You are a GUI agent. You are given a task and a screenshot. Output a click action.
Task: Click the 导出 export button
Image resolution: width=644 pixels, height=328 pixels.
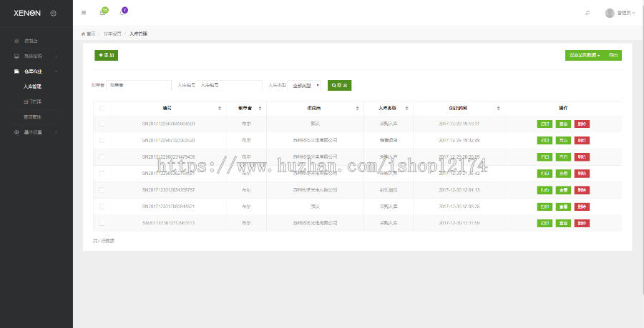613,55
